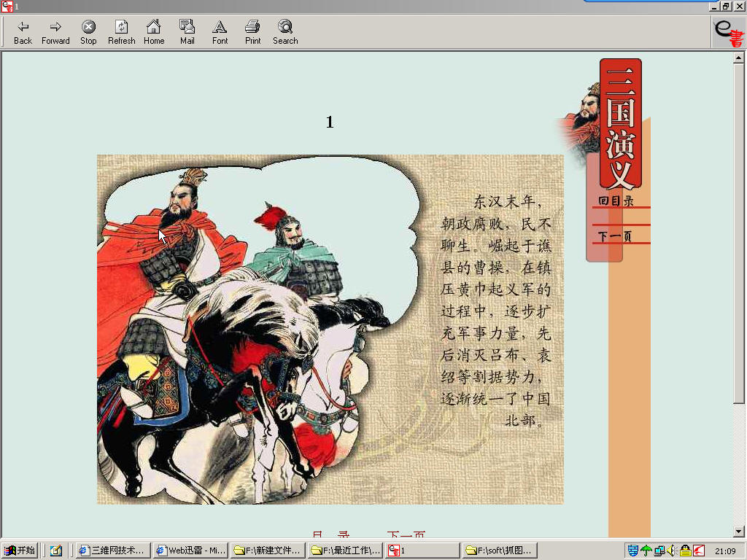Click the Forward arrow button

(55, 32)
